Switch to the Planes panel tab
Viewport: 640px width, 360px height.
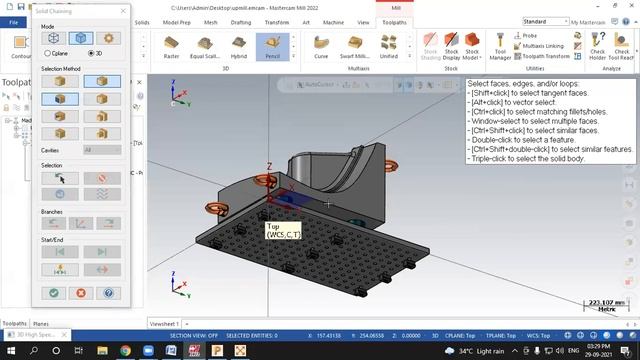pos(41,324)
